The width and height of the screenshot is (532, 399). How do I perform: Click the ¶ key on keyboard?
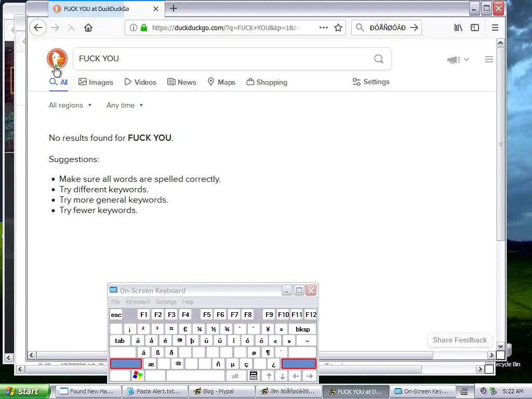268,353
